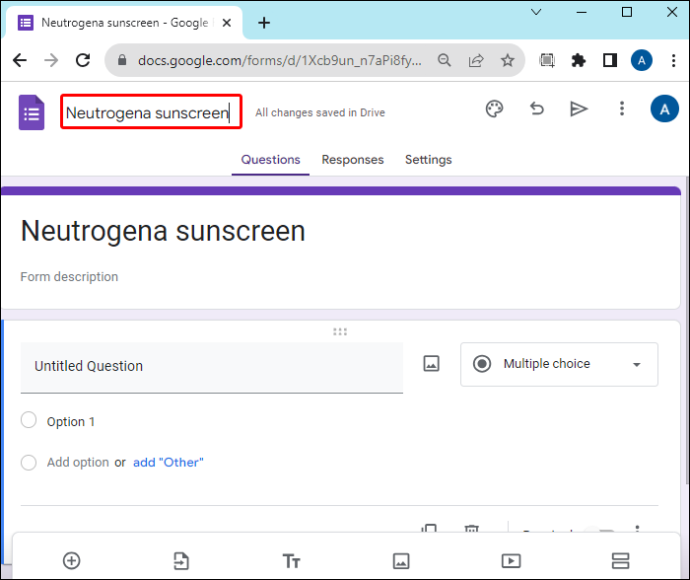Edit the Untitled Question field
This screenshot has height=580, width=690.
(212, 367)
